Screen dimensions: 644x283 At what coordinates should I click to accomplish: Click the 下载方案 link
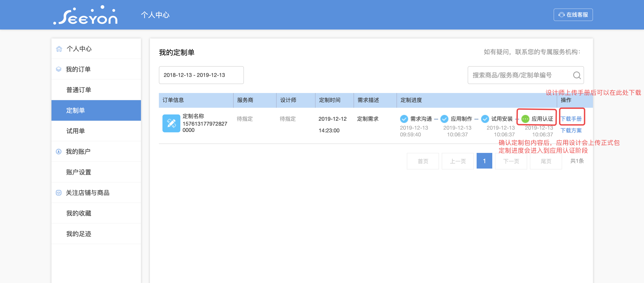pos(571,130)
